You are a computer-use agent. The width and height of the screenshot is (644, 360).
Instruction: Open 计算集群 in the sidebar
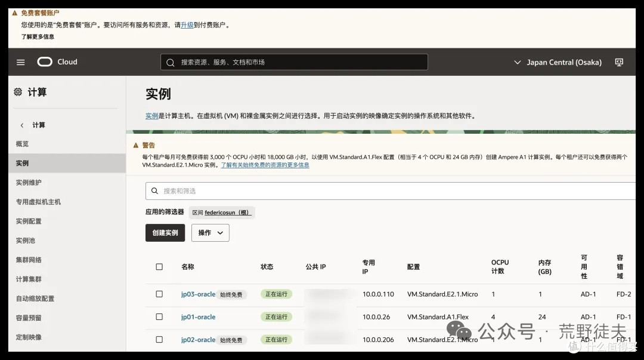(29, 279)
